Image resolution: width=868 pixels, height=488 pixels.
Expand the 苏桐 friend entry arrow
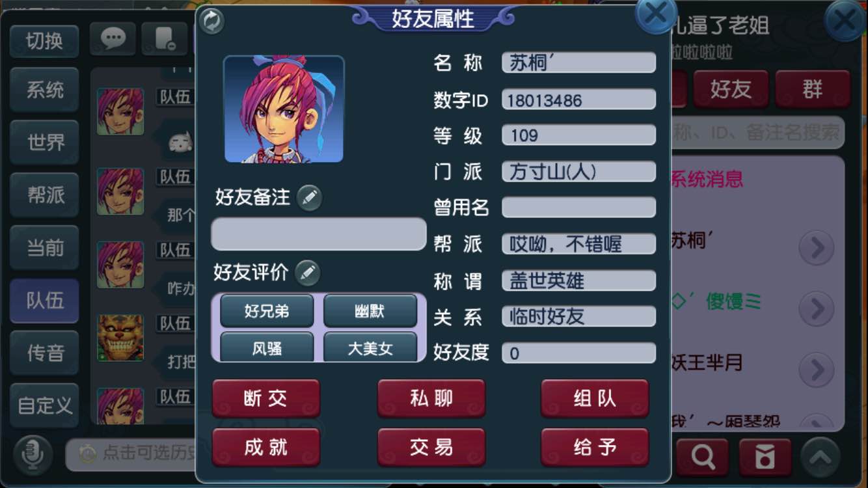(x=816, y=248)
